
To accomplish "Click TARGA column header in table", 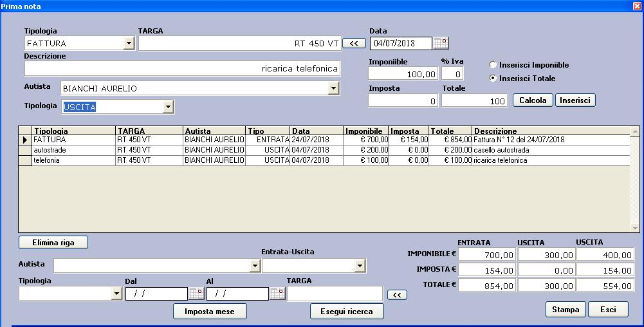I will click(149, 131).
